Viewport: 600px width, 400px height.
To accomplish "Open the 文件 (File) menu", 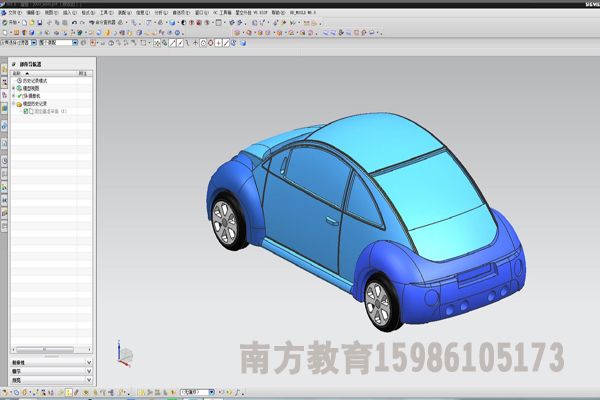I will click(x=15, y=13).
